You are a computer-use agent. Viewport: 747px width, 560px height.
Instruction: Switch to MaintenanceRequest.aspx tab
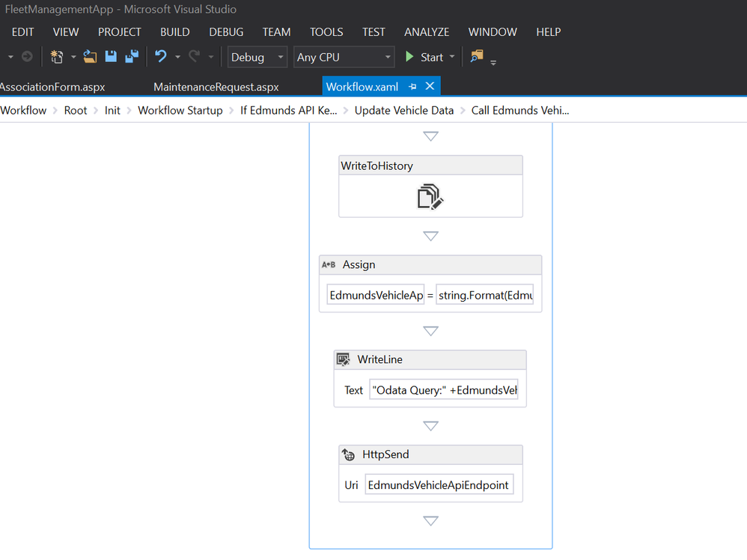click(x=216, y=87)
